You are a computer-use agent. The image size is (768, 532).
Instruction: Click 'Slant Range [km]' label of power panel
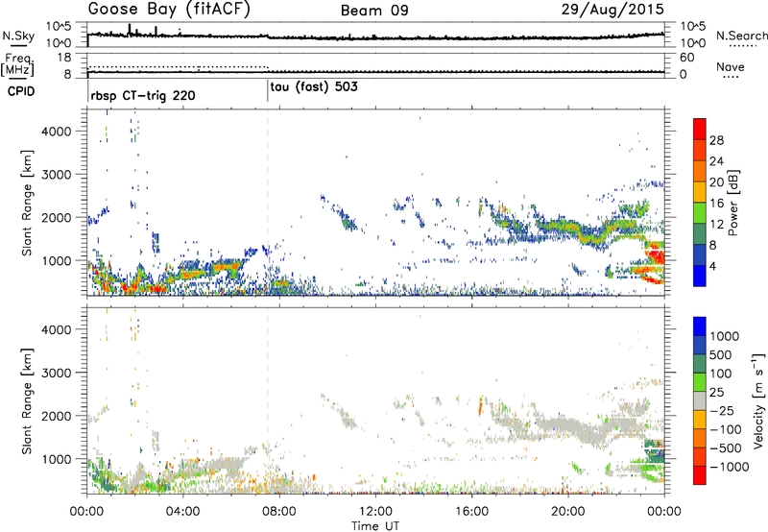coord(27,203)
